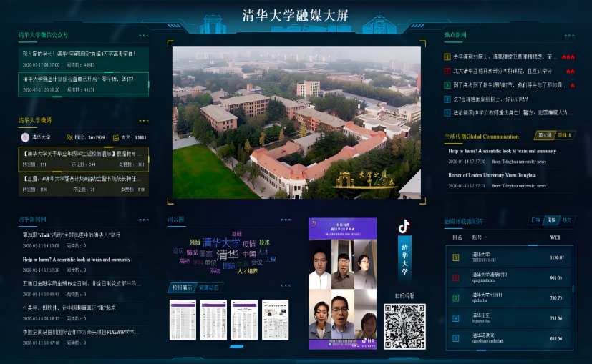Open the more dots of 热点新闻 panel
This screenshot has width=592, height=364.
(569, 36)
